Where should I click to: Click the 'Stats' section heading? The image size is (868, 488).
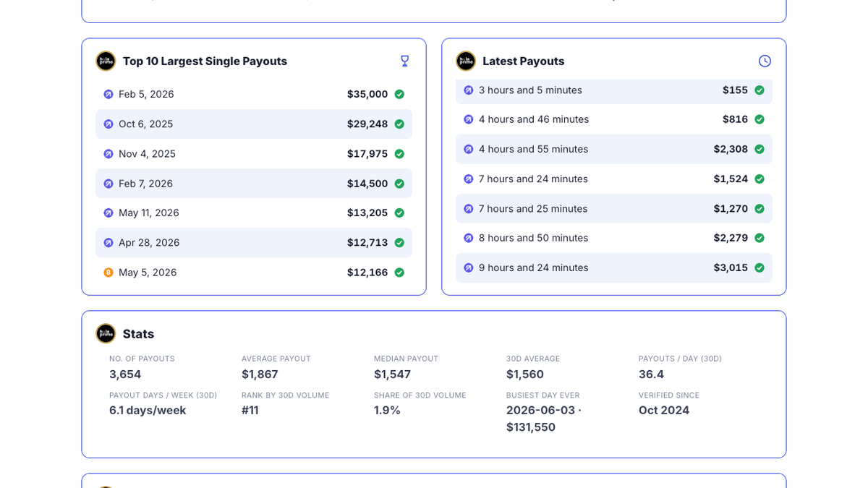coord(138,334)
